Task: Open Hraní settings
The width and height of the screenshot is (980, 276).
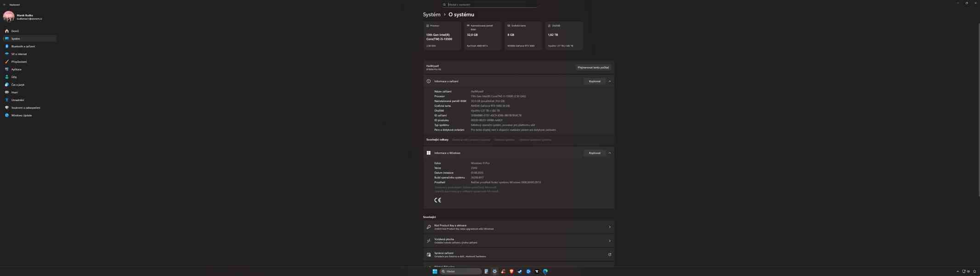Action: click(x=29, y=92)
